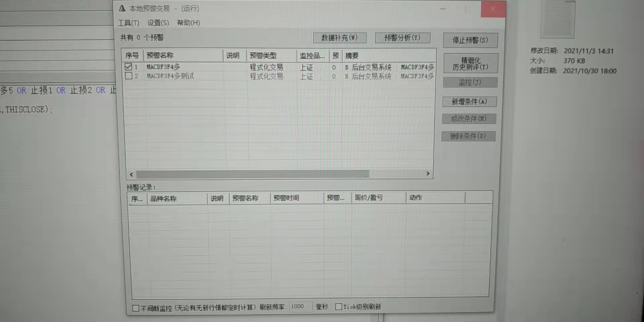The image size is (644, 322).
Task: Select the MACDF3F4多测试 alert name in row 2
Action: tap(170, 76)
